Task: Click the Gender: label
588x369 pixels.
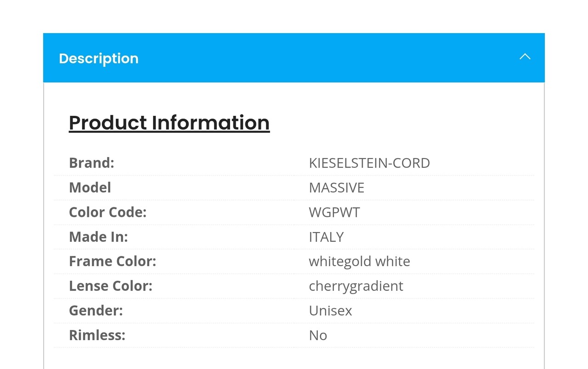Action: tap(96, 311)
